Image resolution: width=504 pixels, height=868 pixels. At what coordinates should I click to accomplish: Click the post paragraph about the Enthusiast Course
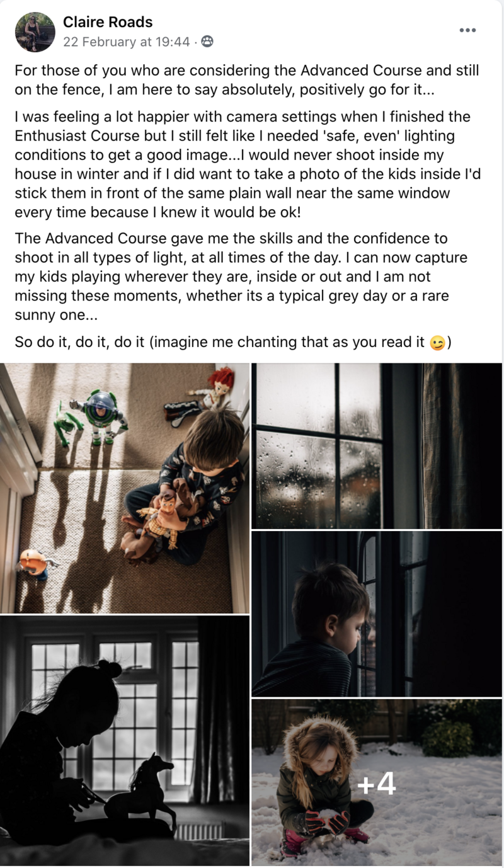point(248,164)
